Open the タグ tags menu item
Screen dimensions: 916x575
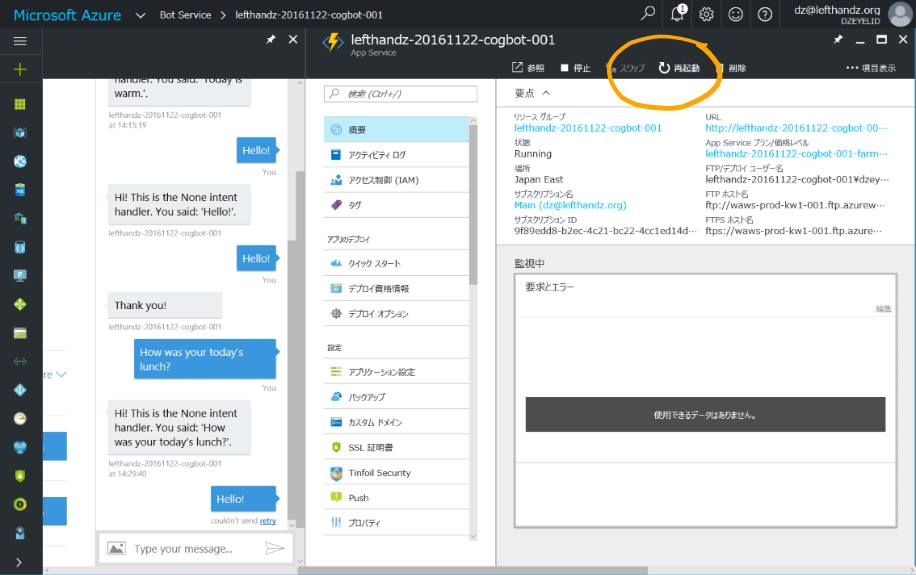tap(396, 205)
